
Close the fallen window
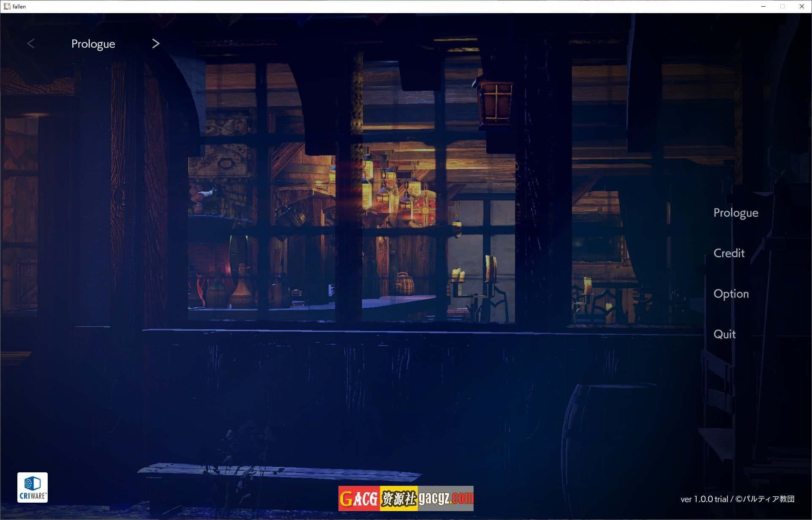tap(801, 6)
